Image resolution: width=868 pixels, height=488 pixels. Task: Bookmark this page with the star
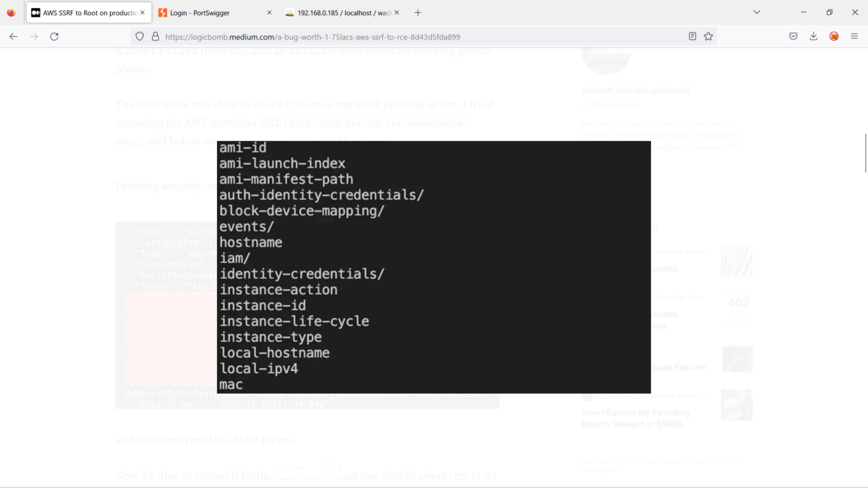[708, 36]
